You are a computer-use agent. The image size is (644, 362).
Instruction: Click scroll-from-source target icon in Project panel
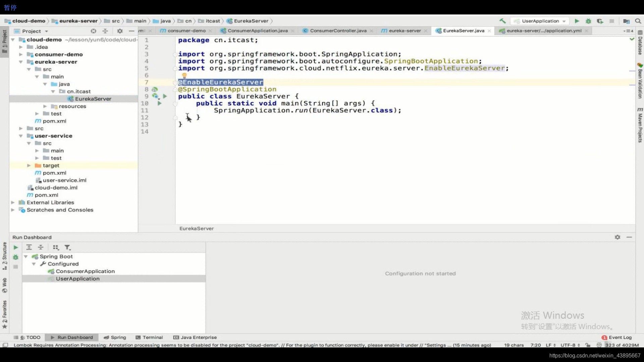coord(94,31)
